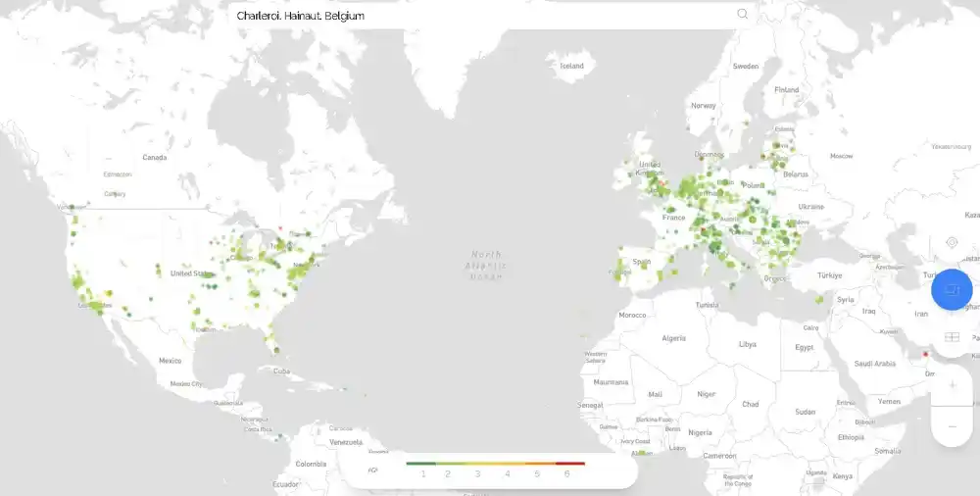This screenshot has height=496, width=980.
Task: Select the Libya label on the map
Action: (747, 344)
